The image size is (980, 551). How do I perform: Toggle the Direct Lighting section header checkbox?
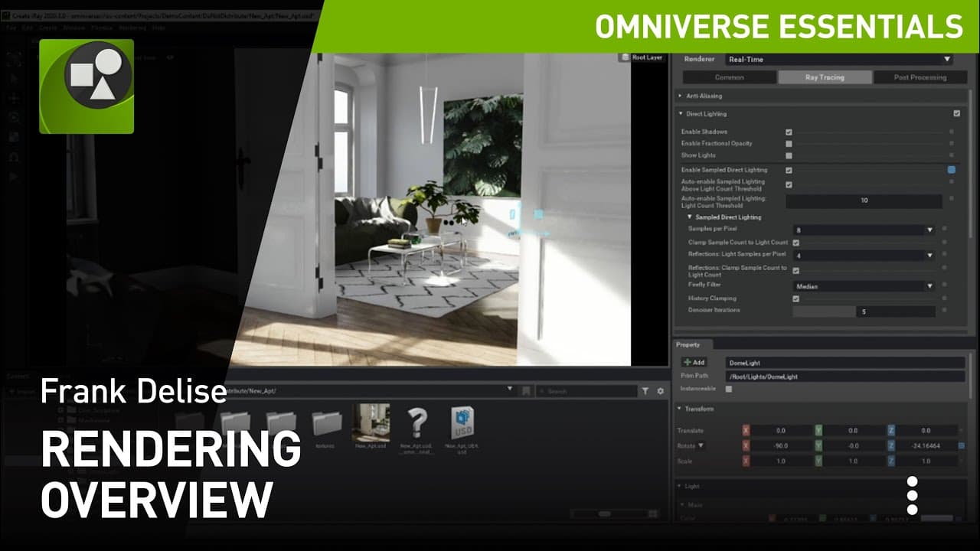pyautogui.click(x=956, y=114)
